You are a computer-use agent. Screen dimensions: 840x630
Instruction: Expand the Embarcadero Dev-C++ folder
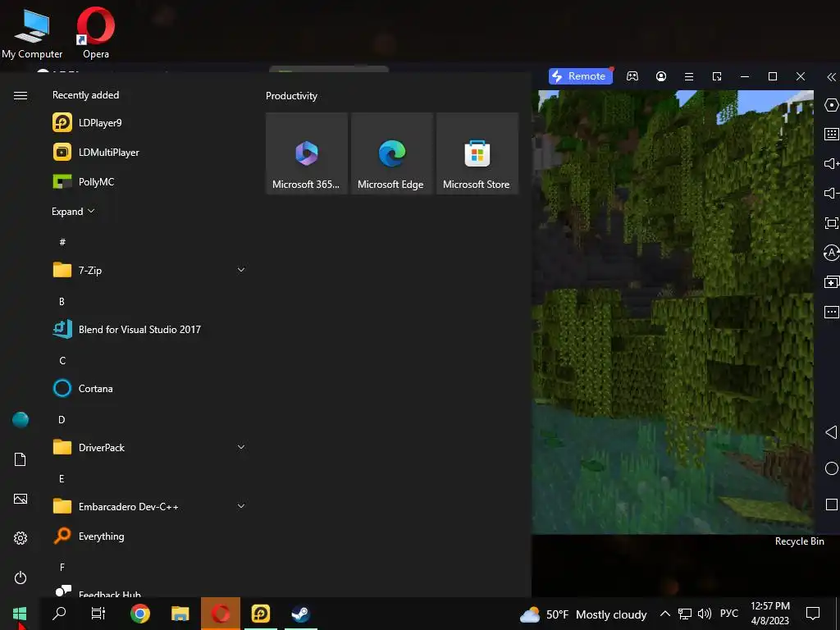pyautogui.click(x=240, y=506)
